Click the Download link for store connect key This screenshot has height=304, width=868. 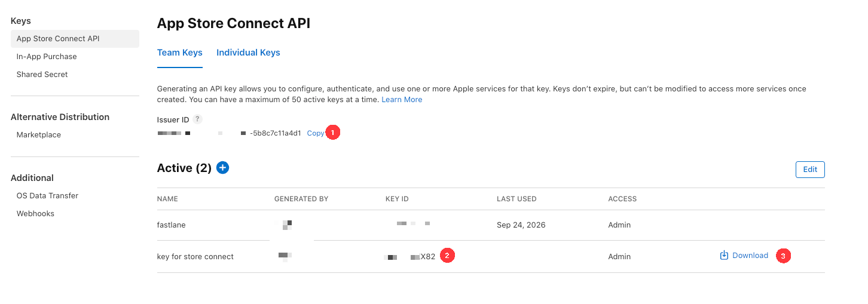[x=750, y=256]
